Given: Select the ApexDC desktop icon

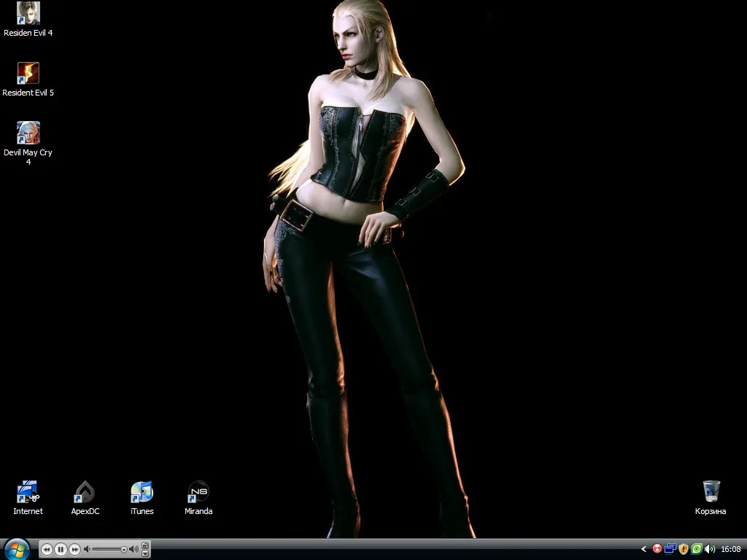Looking at the screenshot, I should (85, 497).
